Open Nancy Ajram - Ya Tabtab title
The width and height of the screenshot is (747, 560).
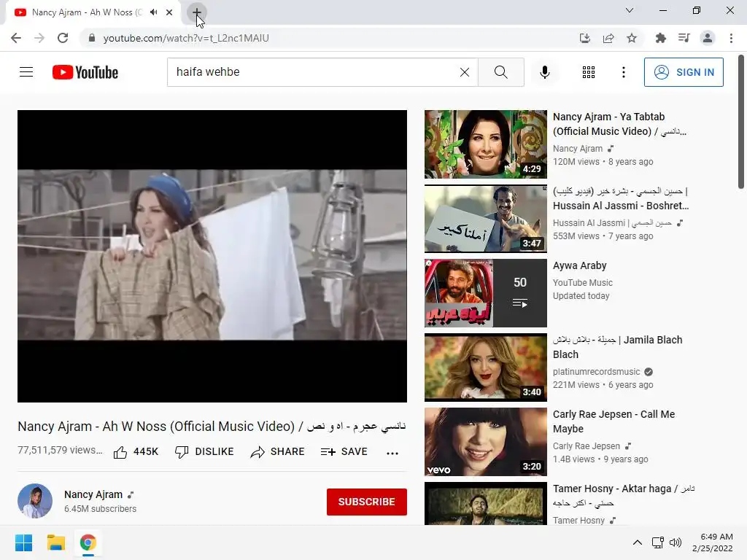pos(619,124)
